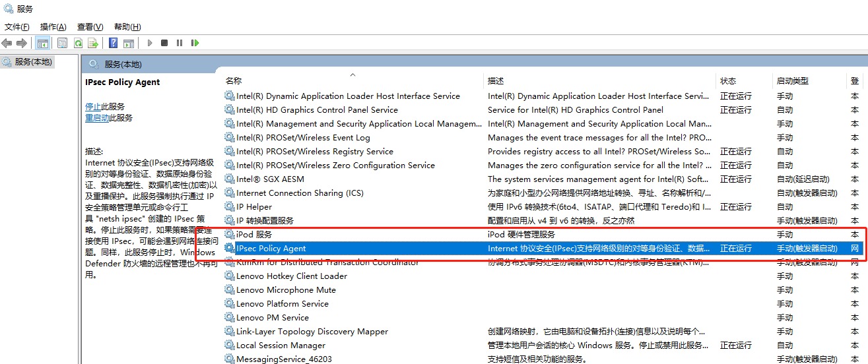Click the Forward arrow in the toolbar

pos(22,44)
